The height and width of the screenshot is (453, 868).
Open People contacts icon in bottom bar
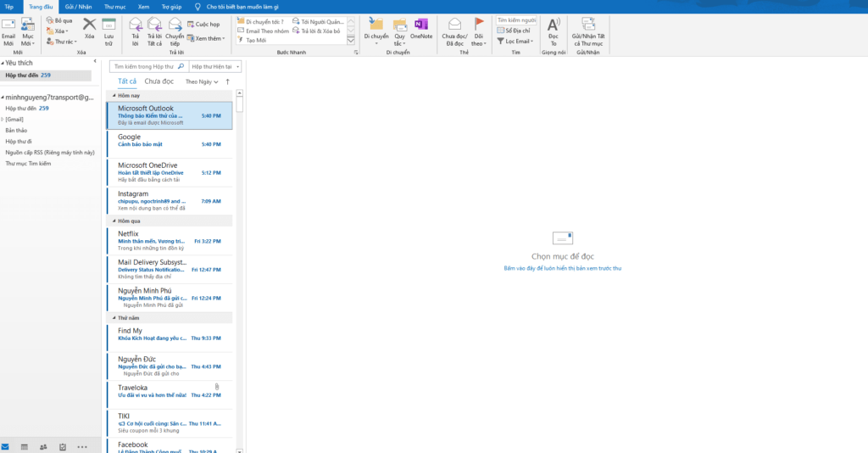point(43,446)
